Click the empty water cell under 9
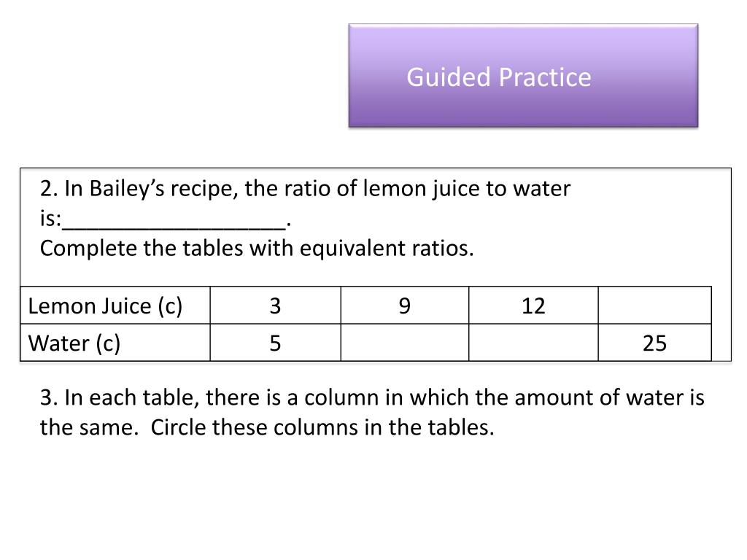This screenshot has height=560, width=747. click(x=404, y=343)
